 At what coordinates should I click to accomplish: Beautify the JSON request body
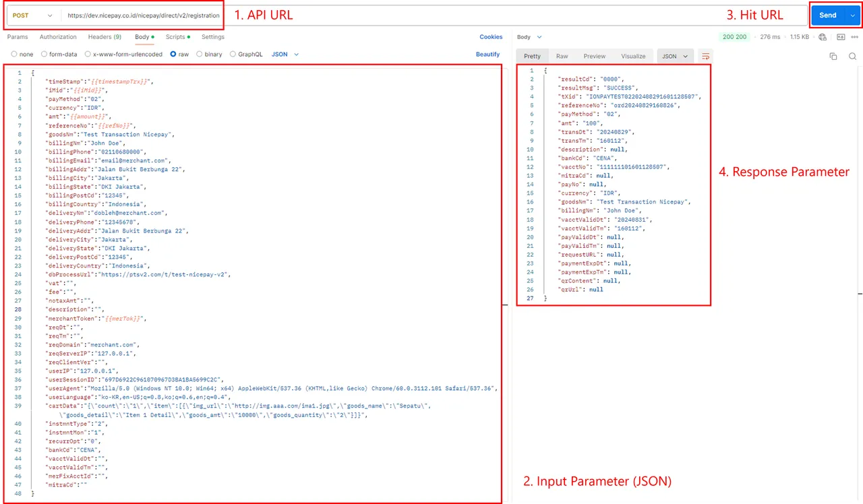[x=487, y=54]
